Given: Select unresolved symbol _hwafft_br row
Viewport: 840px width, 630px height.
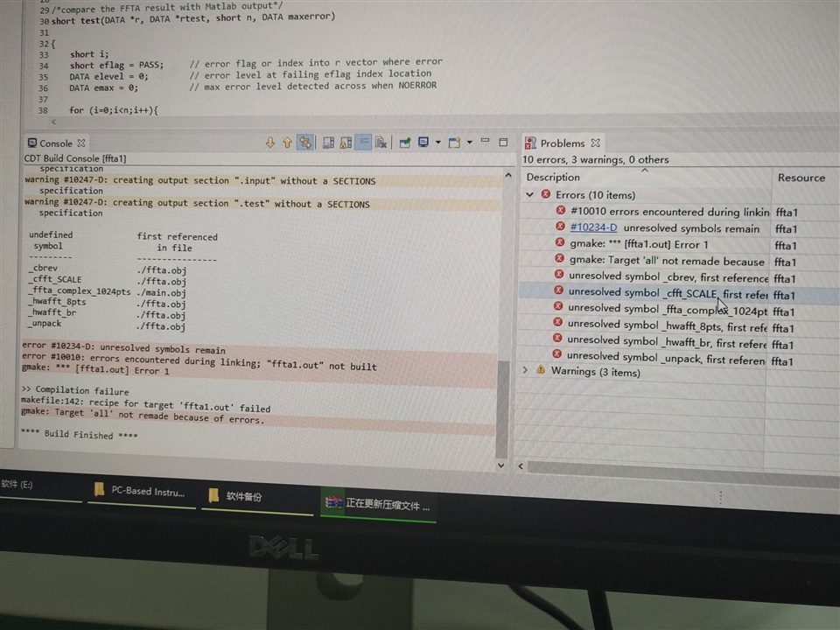Looking at the screenshot, I should [x=667, y=342].
